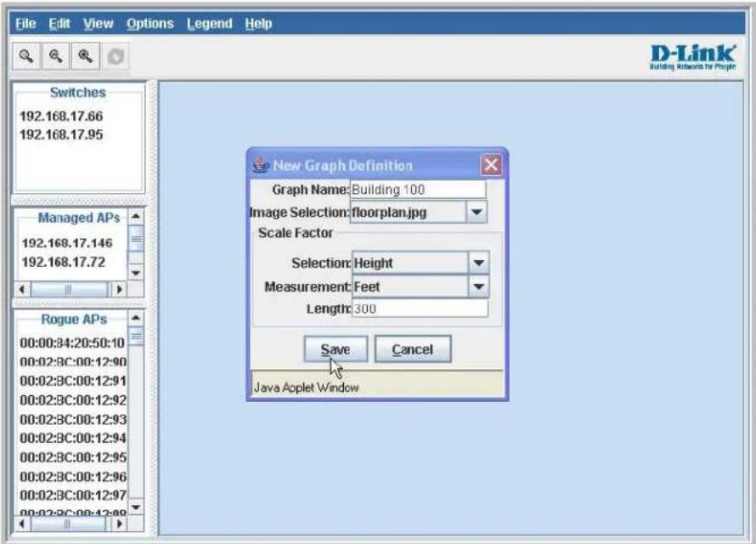The height and width of the screenshot is (544, 756).
Task: Click the Graph Name input field
Action: point(418,189)
